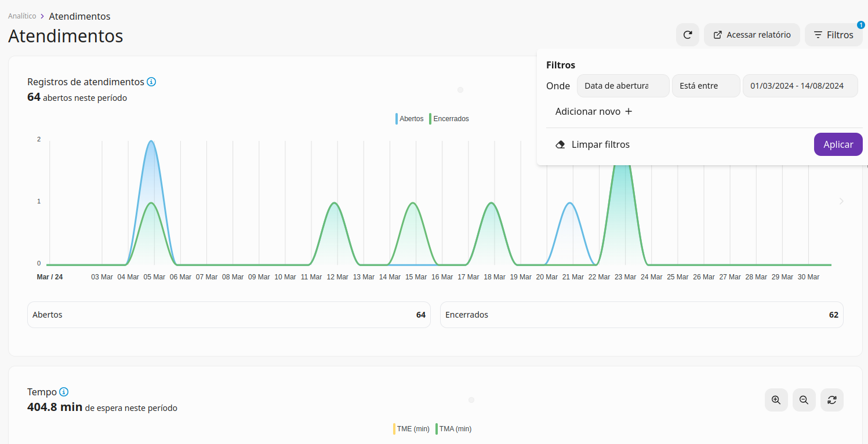This screenshot has width=868, height=444.
Task: Click the 15 Mar axis label
Action: [416, 277]
